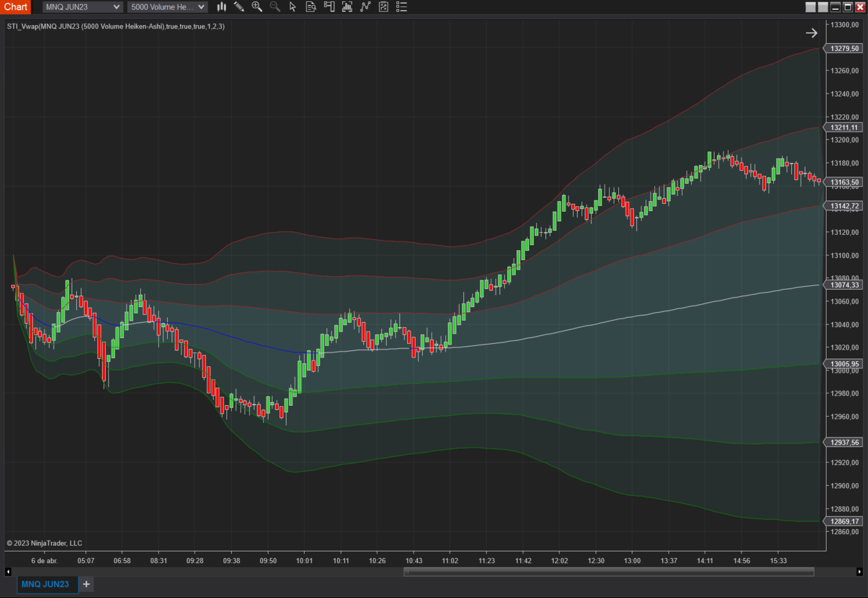Click the 15:33 time axis label
868x598 pixels.
pos(778,561)
